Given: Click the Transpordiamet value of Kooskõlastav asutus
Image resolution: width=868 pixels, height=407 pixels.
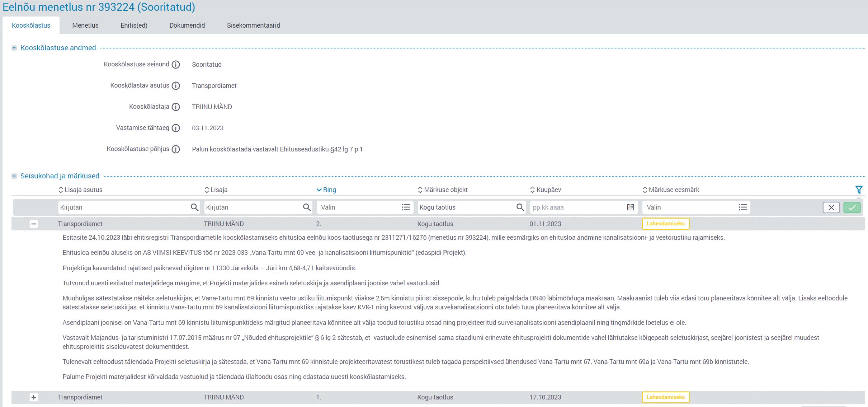Looking at the screenshot, I should (214, 86).
